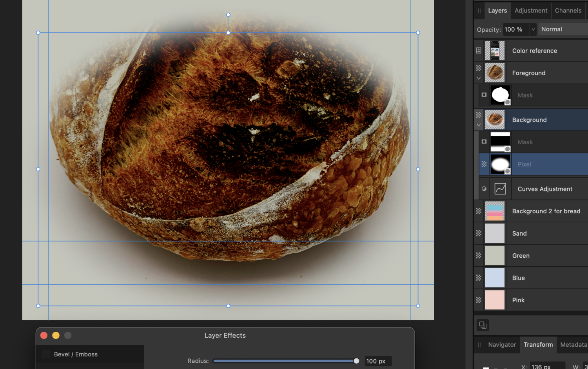Click the Color reference layer thumbnail
588x369 pixels.
click(x=495, y=50)
